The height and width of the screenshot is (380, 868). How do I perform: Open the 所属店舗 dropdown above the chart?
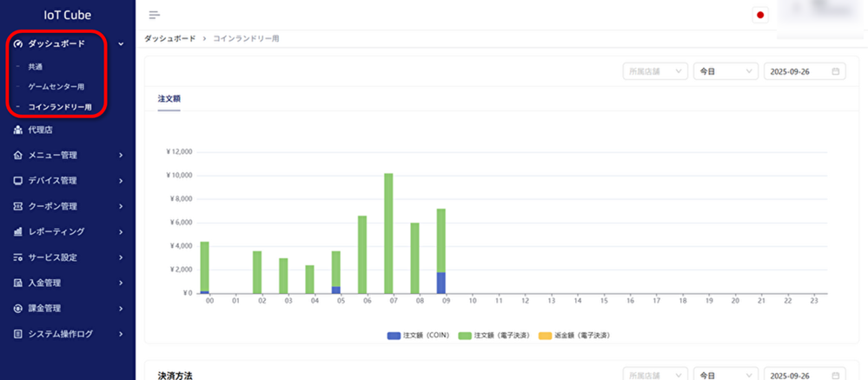point(655,71)
